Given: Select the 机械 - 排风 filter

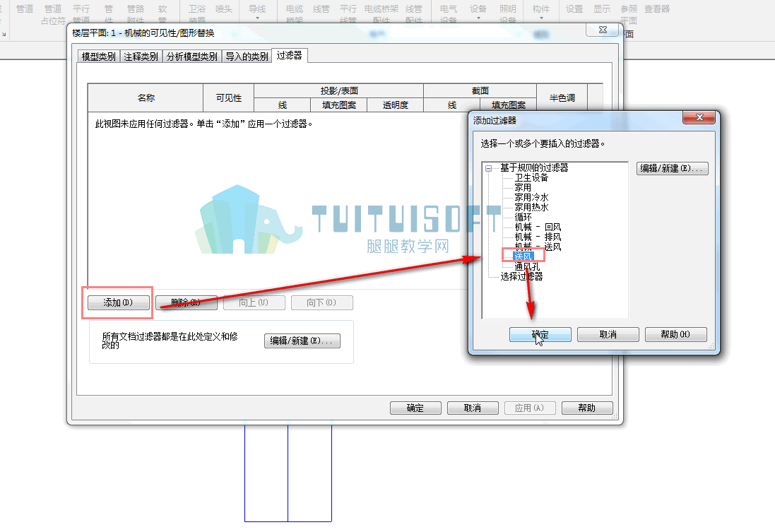Looking at the screenshot, I should [x=538, y=237].
